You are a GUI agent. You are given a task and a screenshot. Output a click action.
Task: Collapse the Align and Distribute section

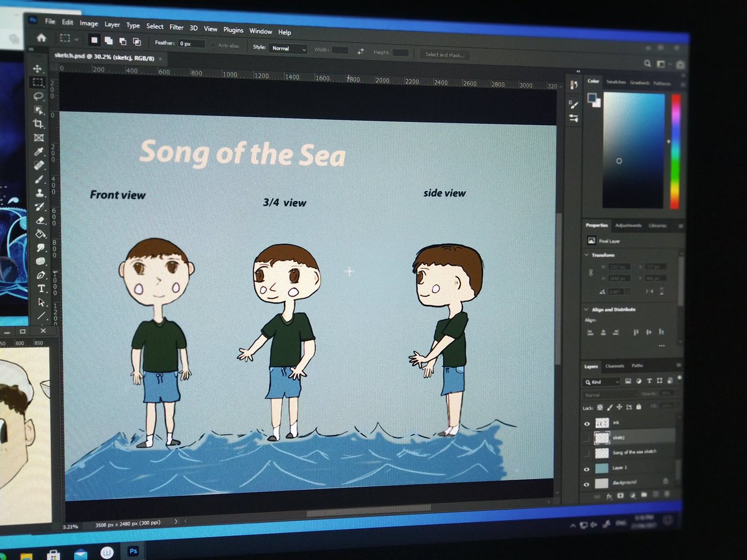tap(586, 309)
